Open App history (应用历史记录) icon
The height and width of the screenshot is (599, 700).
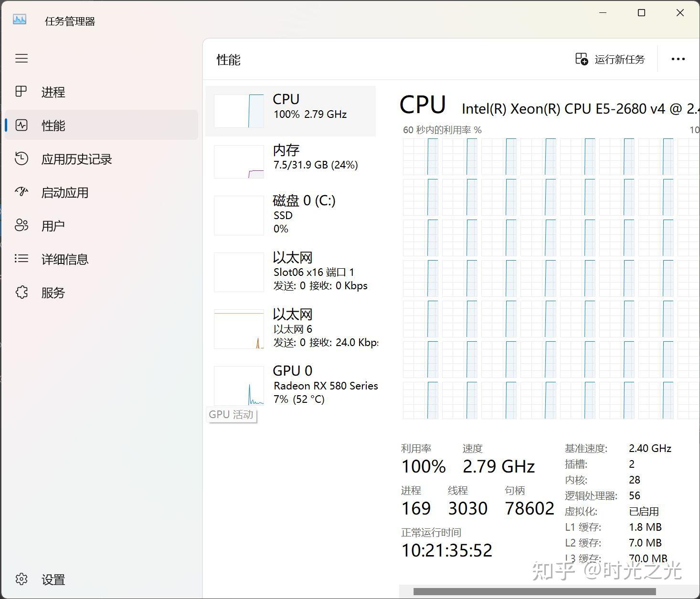pos(21,159)
